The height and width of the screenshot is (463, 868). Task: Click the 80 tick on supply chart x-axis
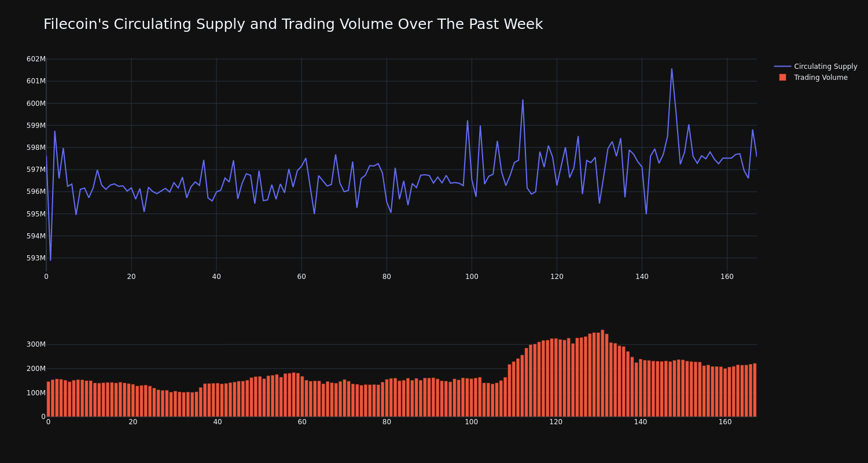click(x=387, y=277)
